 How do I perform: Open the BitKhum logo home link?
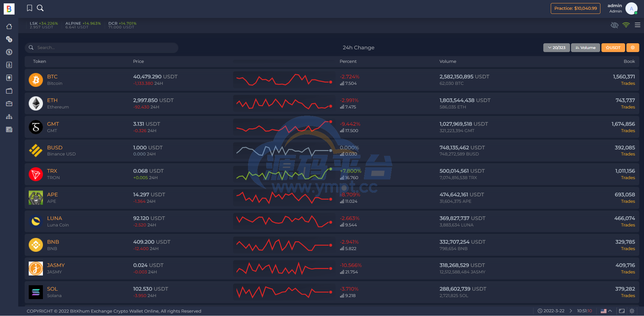[x=9, y=9]
